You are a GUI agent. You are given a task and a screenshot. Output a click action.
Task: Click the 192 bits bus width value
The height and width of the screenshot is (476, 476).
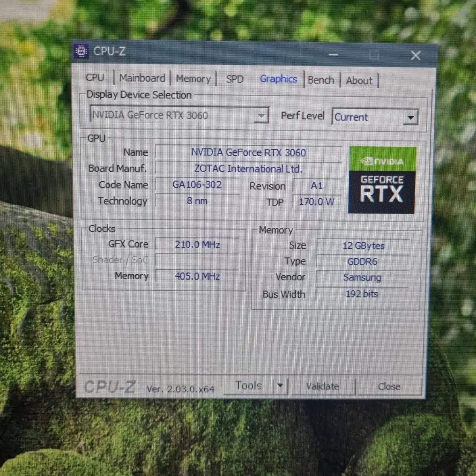click(362, 294)
